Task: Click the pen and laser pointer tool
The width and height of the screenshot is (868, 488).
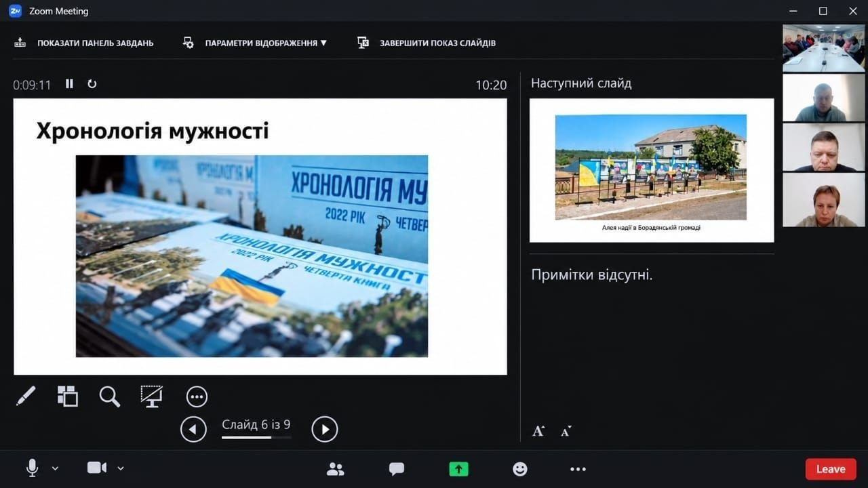Action: 26,396
